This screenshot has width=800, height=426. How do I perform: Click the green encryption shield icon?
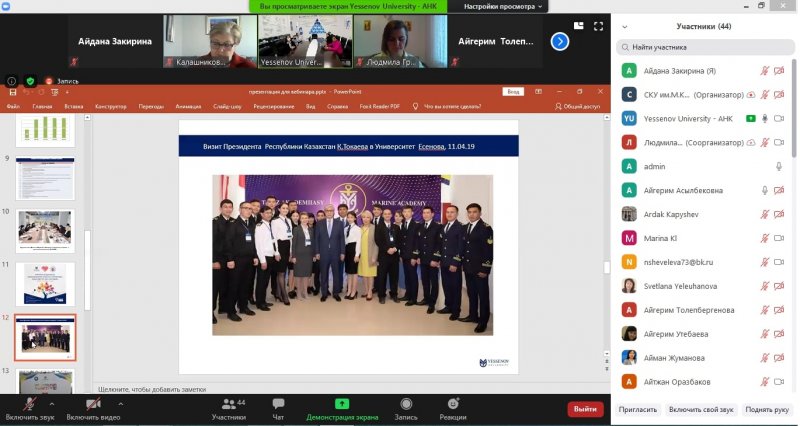pyautogui.click(x=30, y=81)
